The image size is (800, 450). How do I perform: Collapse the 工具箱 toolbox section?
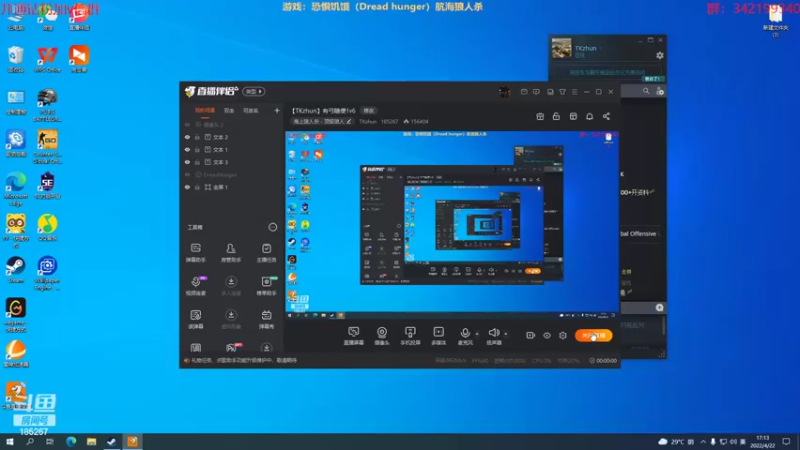[273, 227]
